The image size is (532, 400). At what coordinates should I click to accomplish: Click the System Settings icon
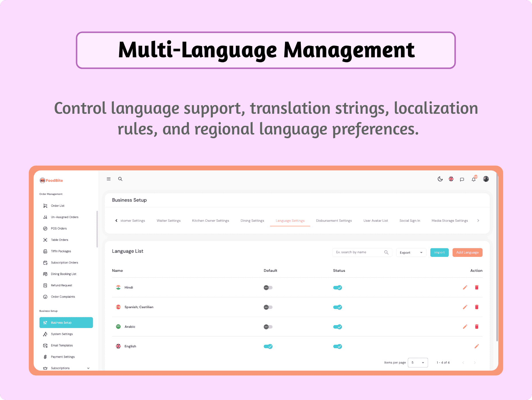click(x=45, y=334)
